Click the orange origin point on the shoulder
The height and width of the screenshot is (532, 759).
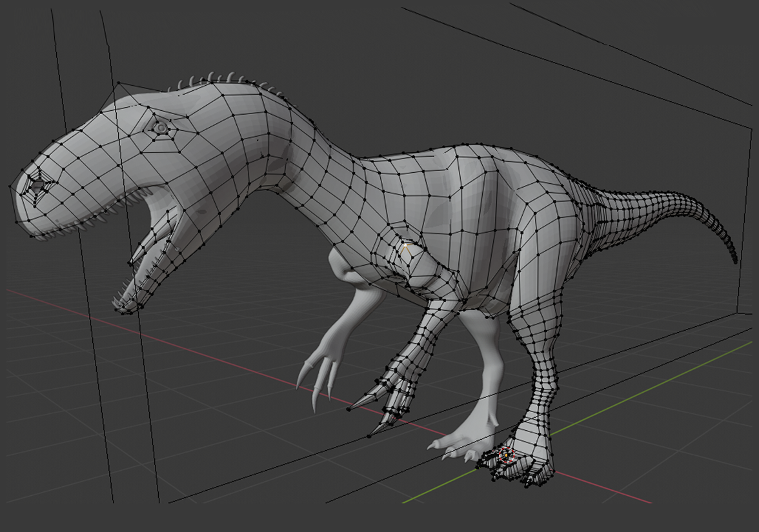click(405, 246)
